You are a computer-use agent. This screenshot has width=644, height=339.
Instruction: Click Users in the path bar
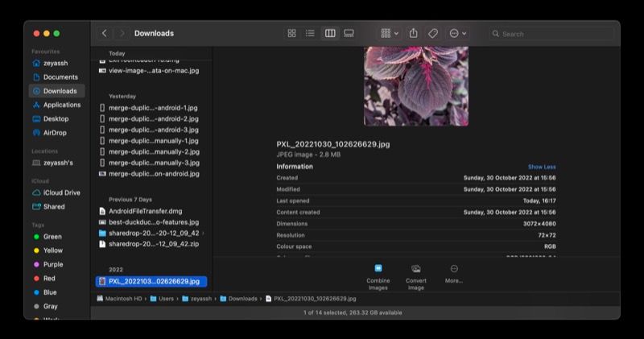[165, 298]
